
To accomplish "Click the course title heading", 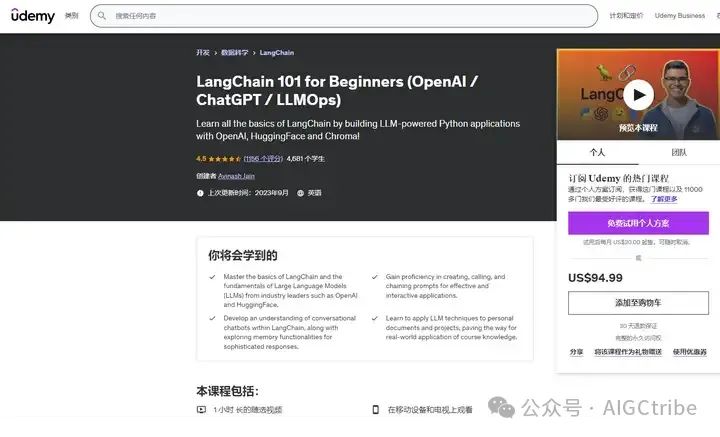I will coord(337,90).
